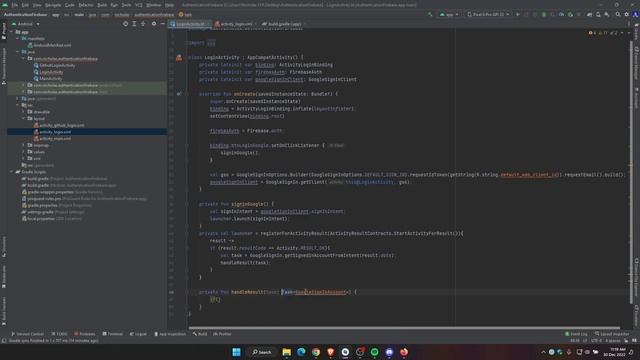640x360 pixels.
Task: Open the Logcat tool window
Action: coord(138,334)
